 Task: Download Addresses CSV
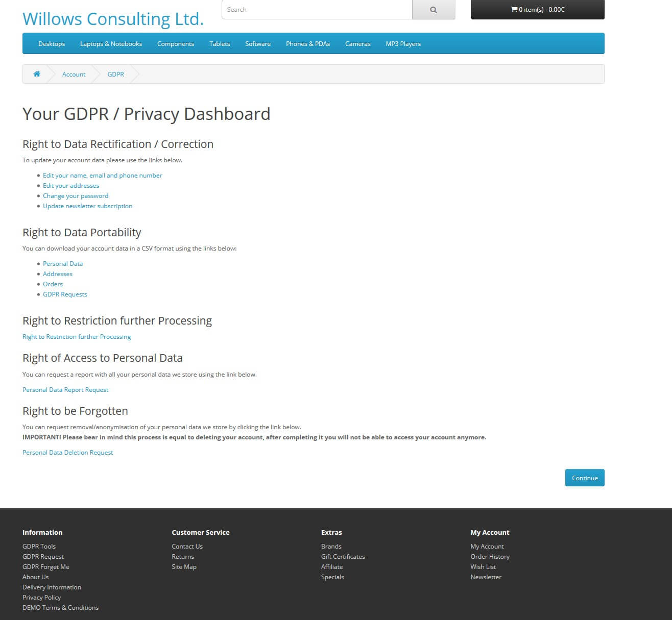pos(58,274)
